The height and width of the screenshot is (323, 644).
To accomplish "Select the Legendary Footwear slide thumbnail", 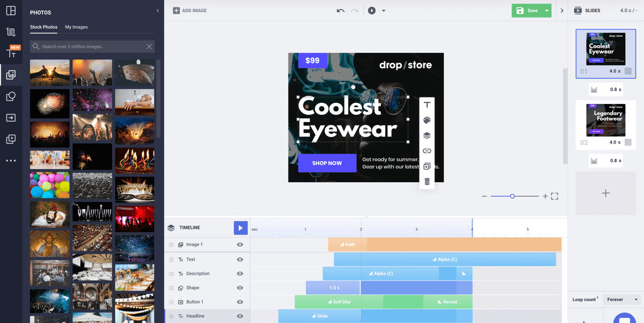I will tap(605, 120).
